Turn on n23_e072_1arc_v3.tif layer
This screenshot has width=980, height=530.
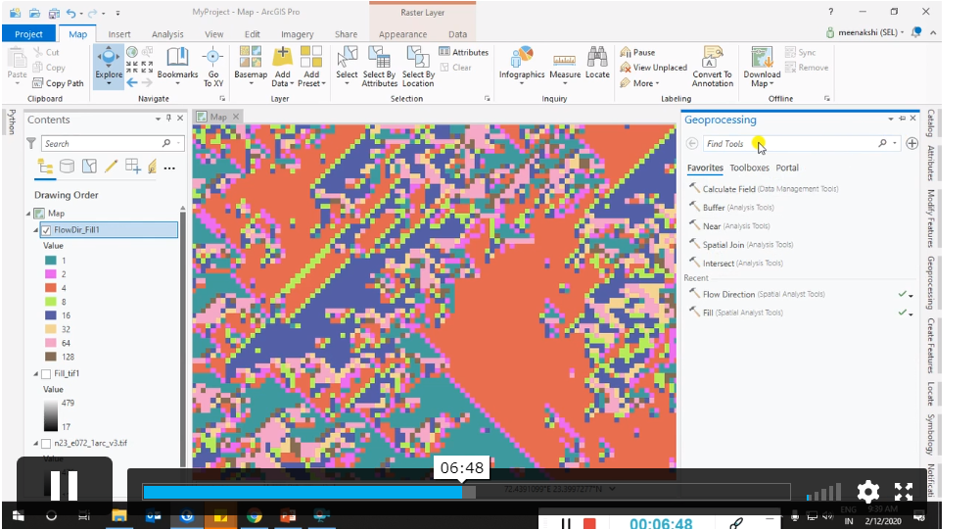(x=46, y=444)
